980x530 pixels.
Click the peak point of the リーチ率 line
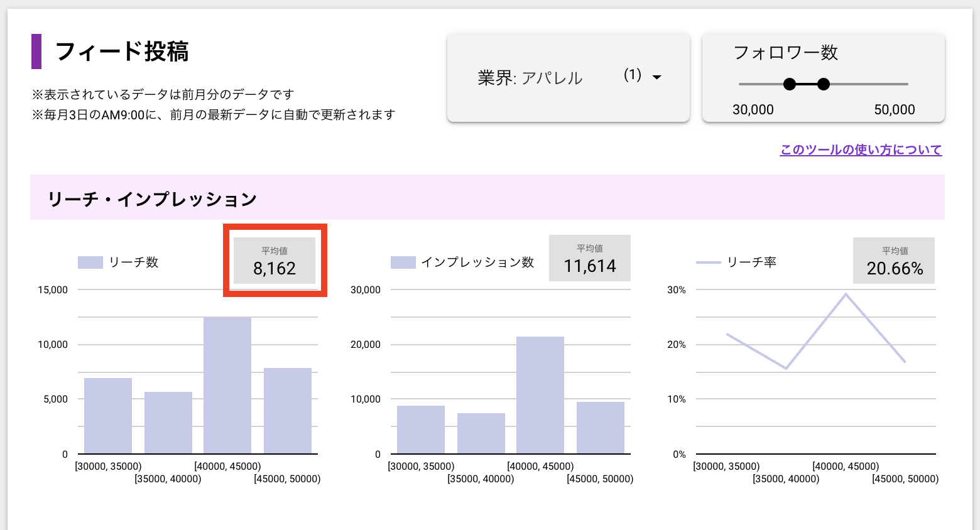pos(846,293)
